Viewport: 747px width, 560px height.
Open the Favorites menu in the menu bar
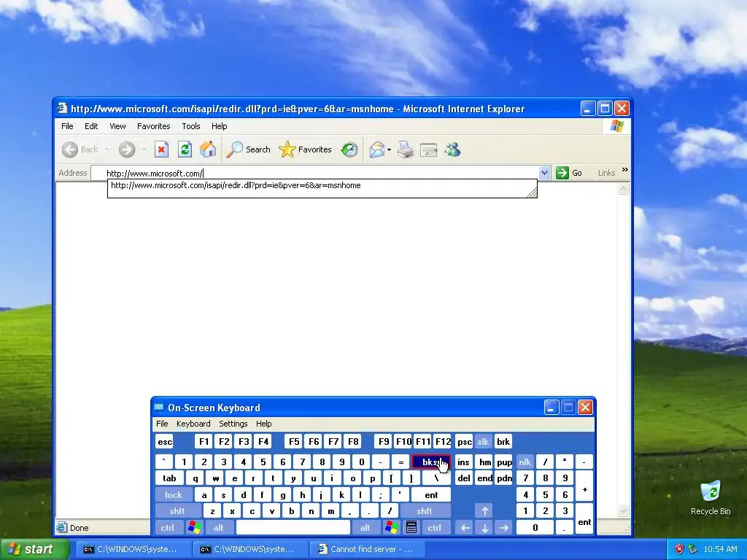[x=153, y=126]
